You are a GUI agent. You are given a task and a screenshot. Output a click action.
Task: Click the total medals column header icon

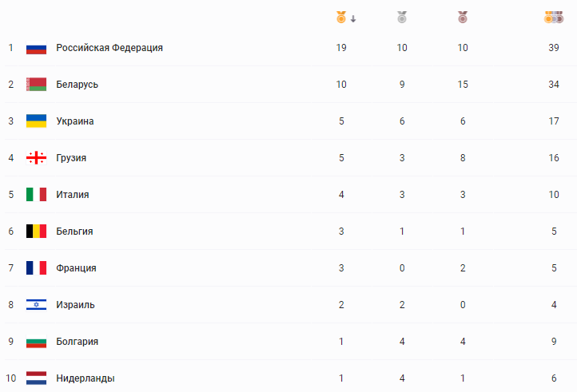553,18
